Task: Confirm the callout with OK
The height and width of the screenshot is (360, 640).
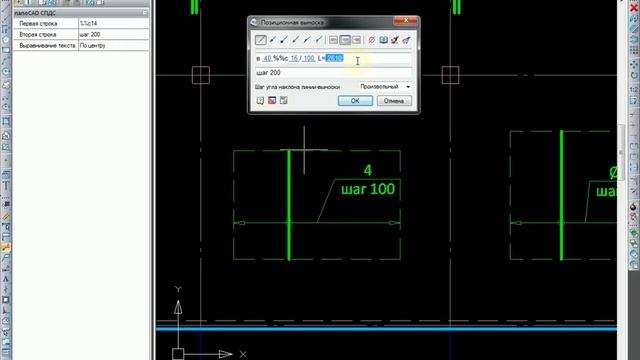Action: [355, 101]
